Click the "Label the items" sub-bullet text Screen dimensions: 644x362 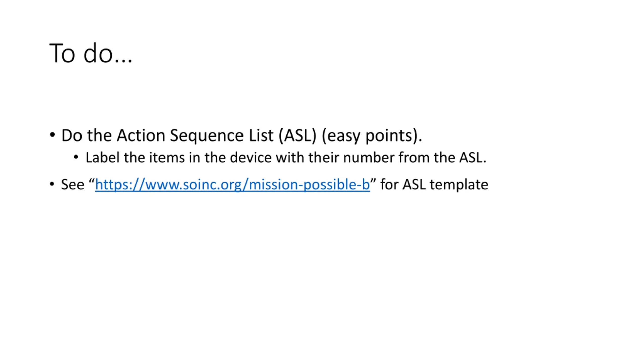286,158
